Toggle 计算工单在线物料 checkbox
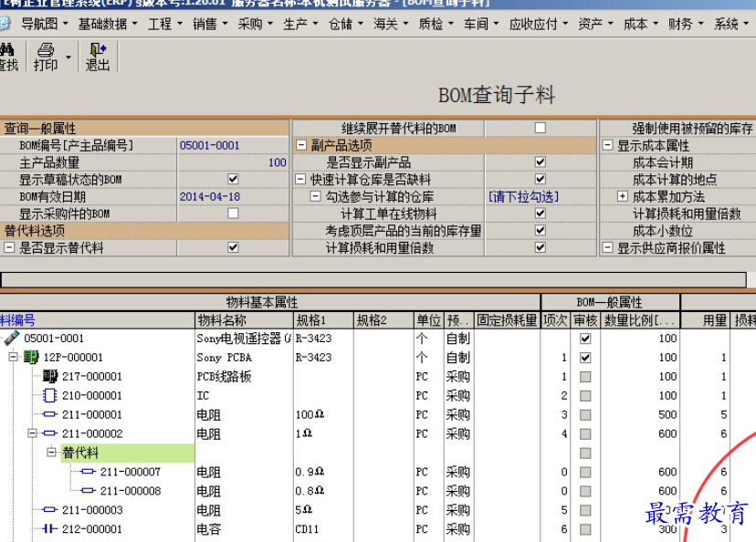The width and height of the screenshot is (756, 542). point(540,213)
